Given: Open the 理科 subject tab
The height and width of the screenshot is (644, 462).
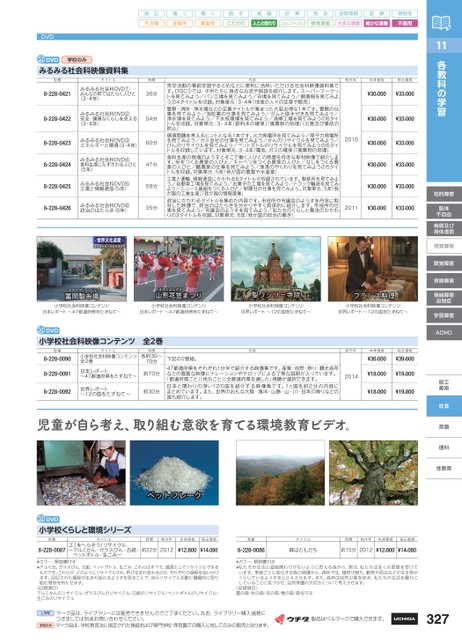Looking at the screenshot, I should 444,447.
